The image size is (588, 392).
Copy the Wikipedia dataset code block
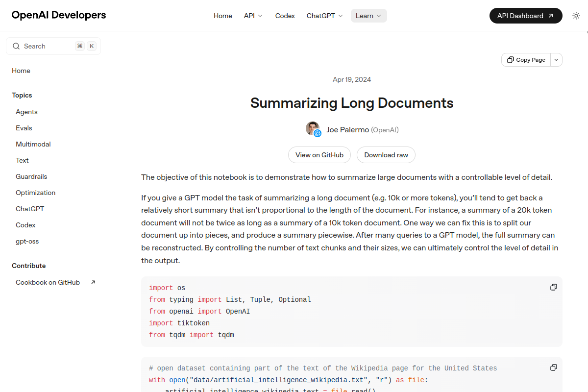(553, 367)
